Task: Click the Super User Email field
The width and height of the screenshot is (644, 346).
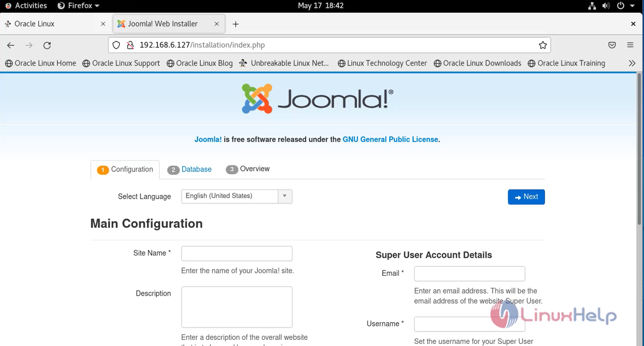Action: 469,274
